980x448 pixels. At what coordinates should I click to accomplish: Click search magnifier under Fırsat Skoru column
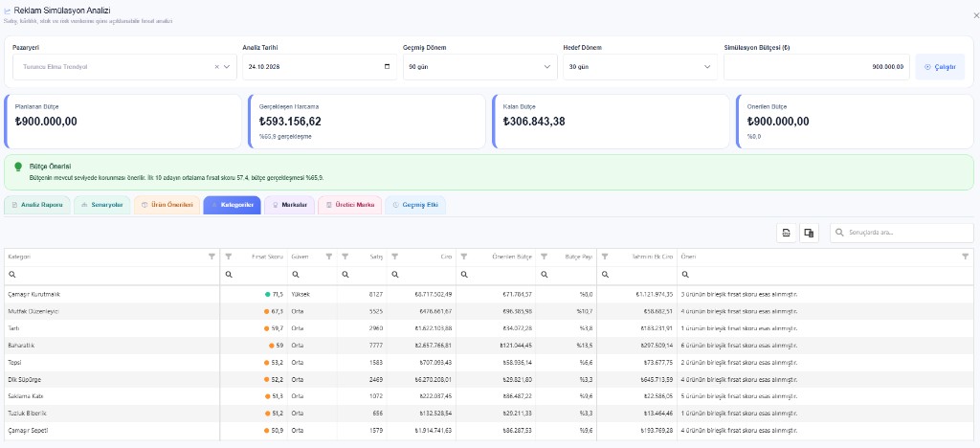[229, 275]
